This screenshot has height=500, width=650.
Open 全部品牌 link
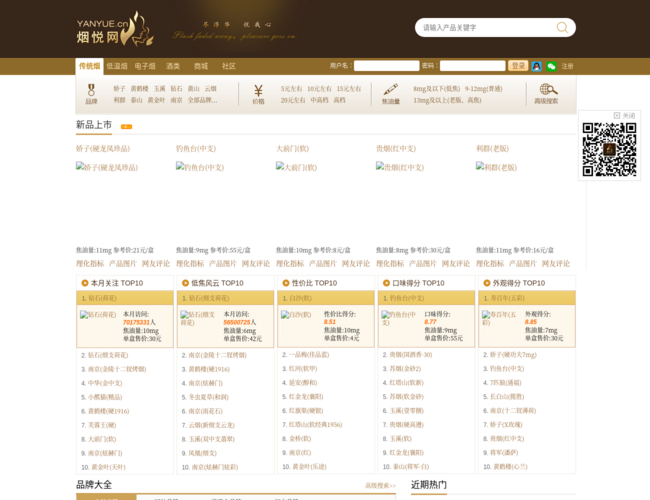coord(202,100)
